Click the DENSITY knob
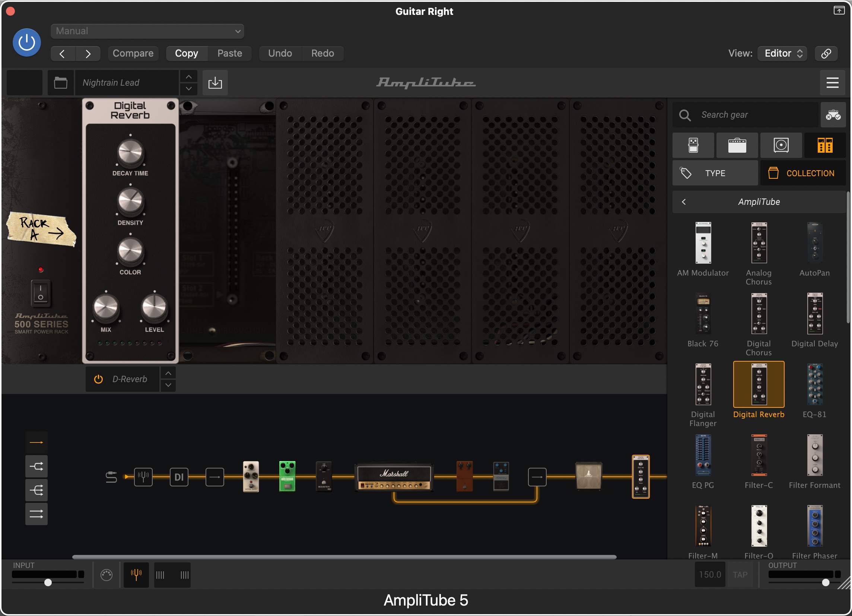Viewport: 852px width, 616px height. (x=130, y=202)
